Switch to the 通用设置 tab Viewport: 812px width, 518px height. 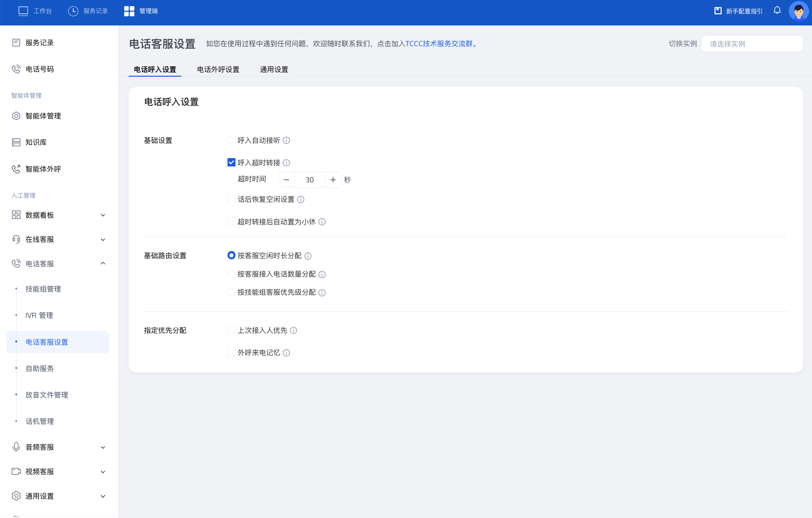274,69
